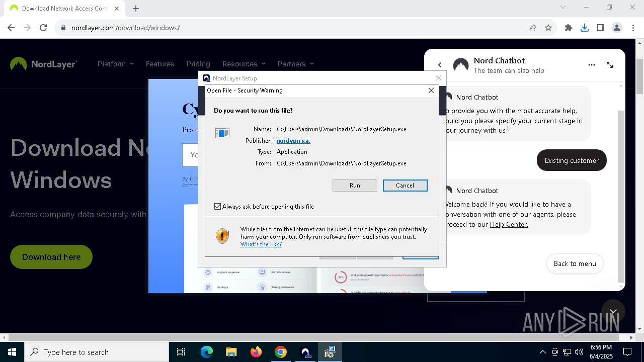This screenshot has width=644, height=362.
Task: Close the Open File Security Warning dialog
Action: [x=431, y=90]
